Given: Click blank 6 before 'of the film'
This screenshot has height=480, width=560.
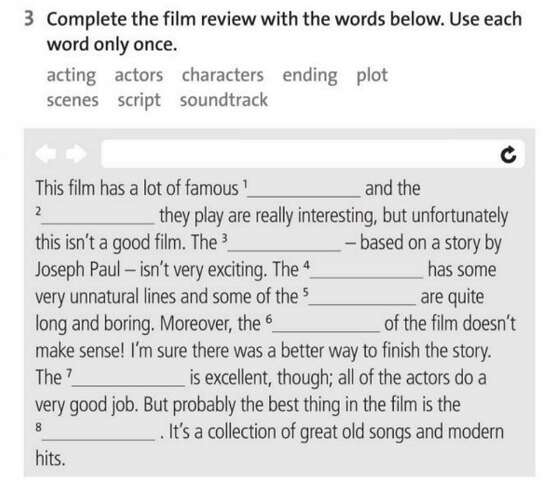Looking at the screenshot, I should click(326, 324).
